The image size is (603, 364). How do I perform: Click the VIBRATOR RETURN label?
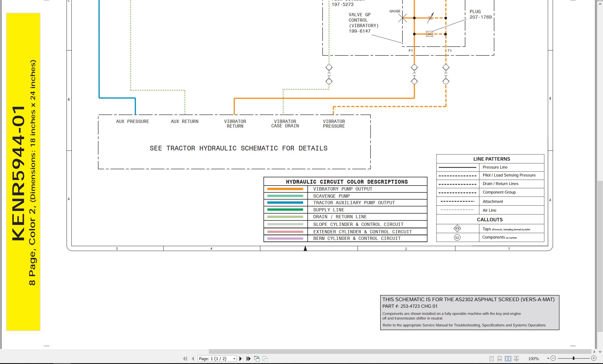[235, 124]
